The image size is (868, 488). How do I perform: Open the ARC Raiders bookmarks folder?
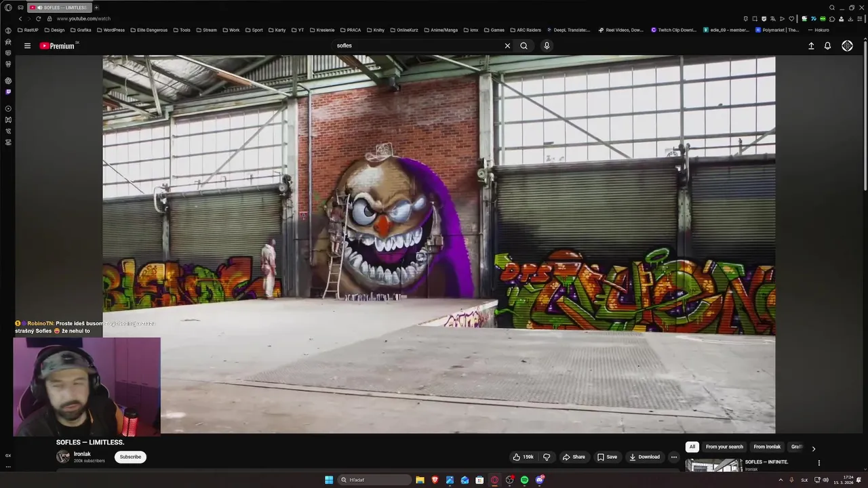(x=526, y=30)
